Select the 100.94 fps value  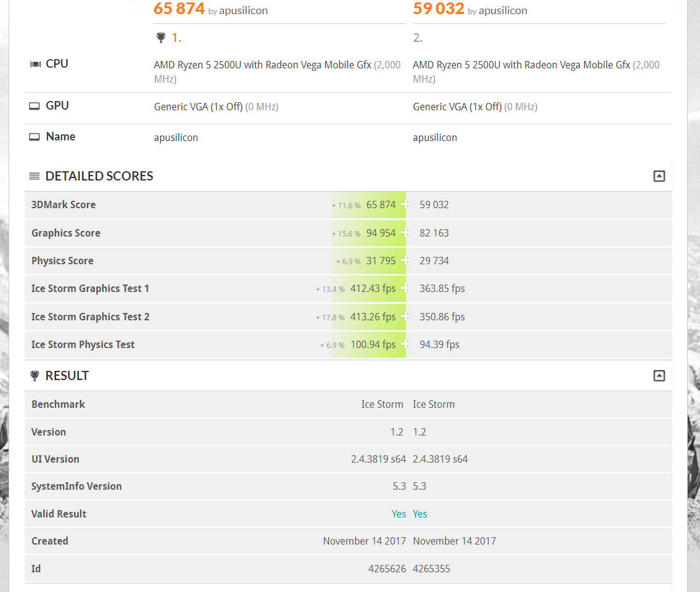pyautogui.click(x=373, y=344)
